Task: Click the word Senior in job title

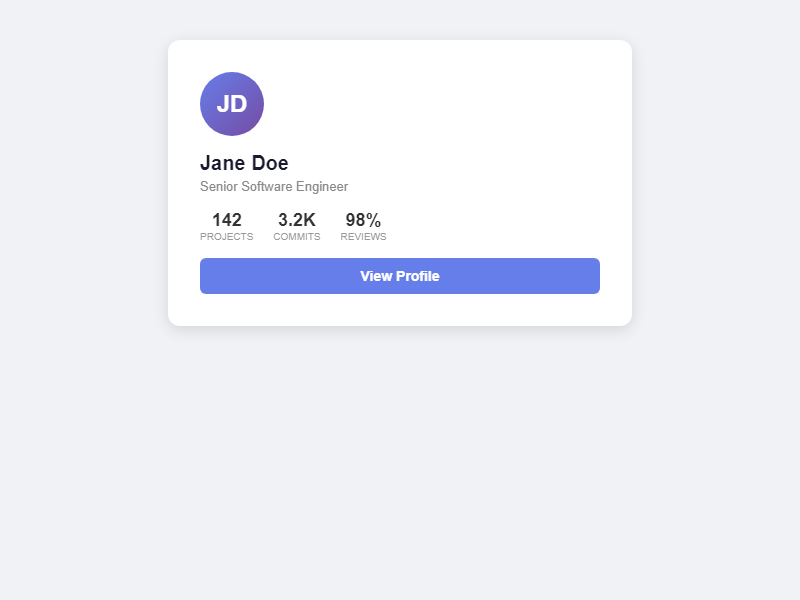Action: [219, 187]
